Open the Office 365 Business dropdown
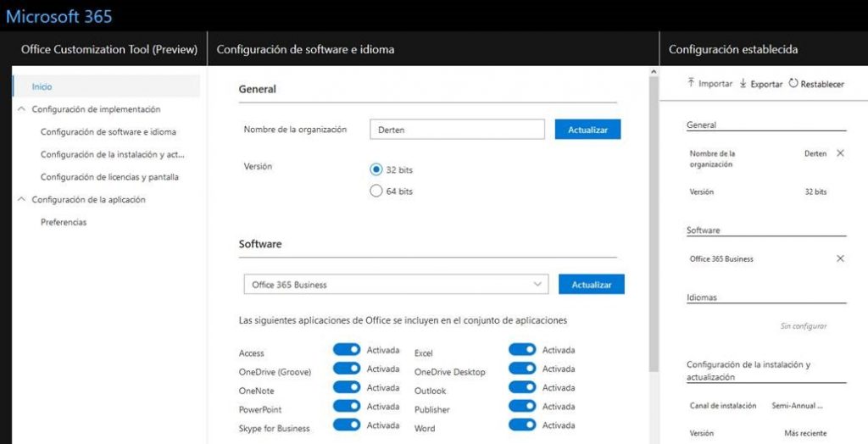This screenshot has width=868, height=444. [x=396, y=285]
